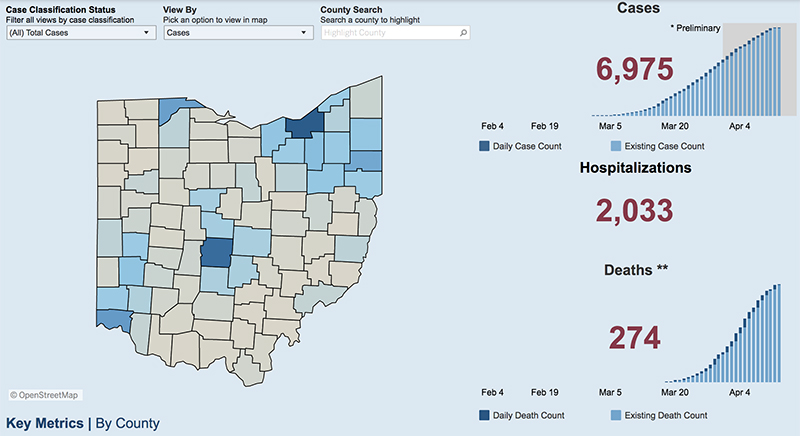Click the Feb 4 label under cases chart
The image size is (800, 436).
pos(492,126)
